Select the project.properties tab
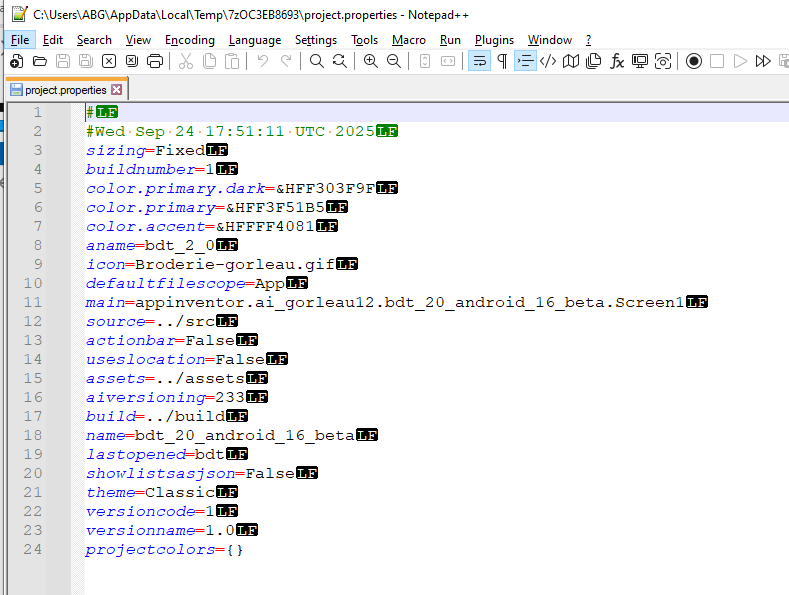789x595 pixels. click(64, 90)
